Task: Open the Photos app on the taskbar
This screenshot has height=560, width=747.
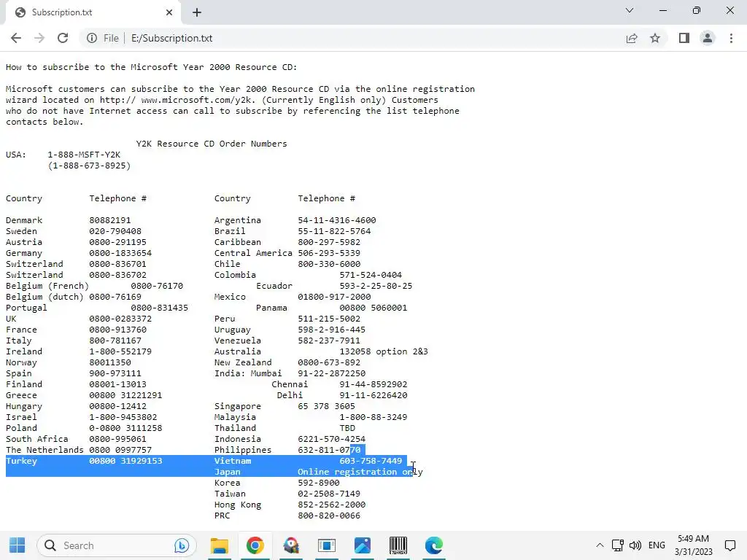Action: click(x=363, y=545)
